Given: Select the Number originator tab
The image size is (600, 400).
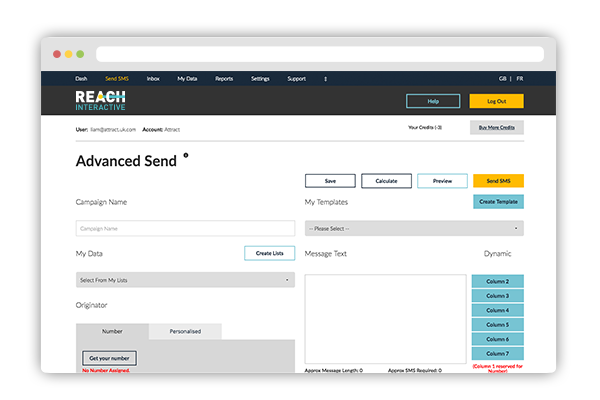Looking at the screenshot, I should [x=112, y=332].
